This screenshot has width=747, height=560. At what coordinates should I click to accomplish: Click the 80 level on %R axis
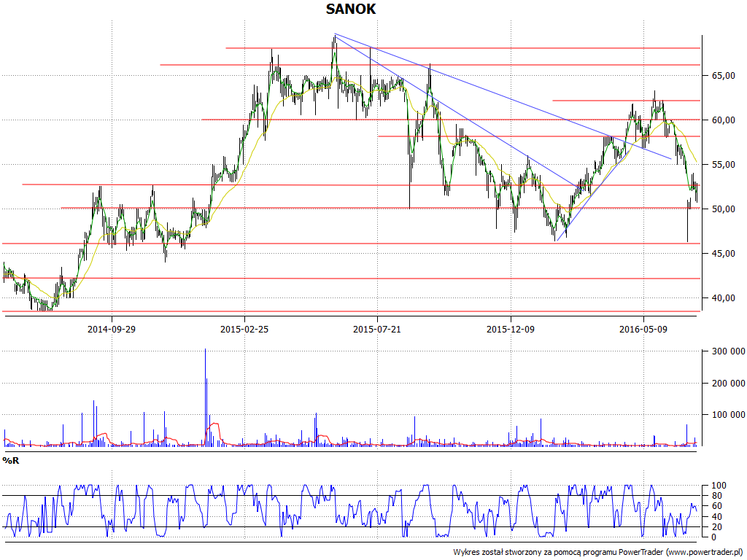[716, 496]
